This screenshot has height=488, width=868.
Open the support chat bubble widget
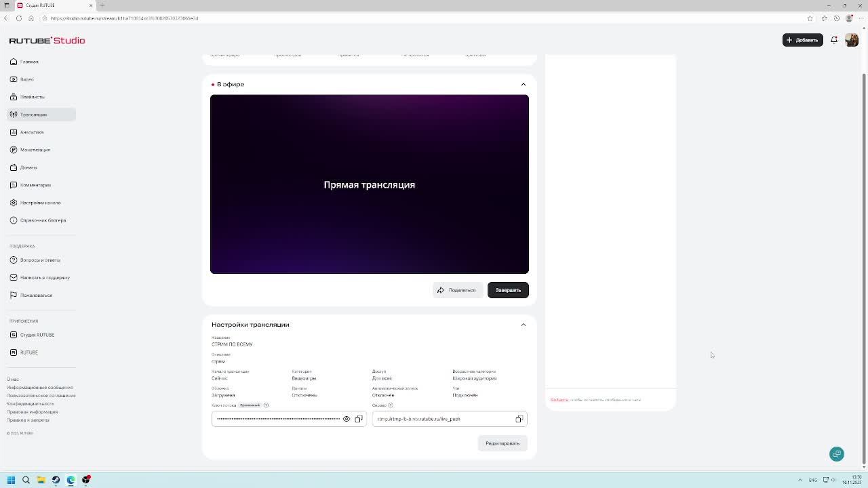(837, 454)
